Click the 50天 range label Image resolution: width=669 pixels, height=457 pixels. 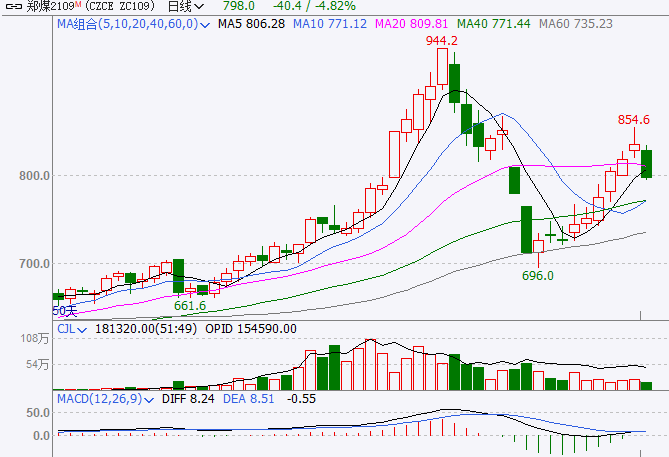[65, 311]
